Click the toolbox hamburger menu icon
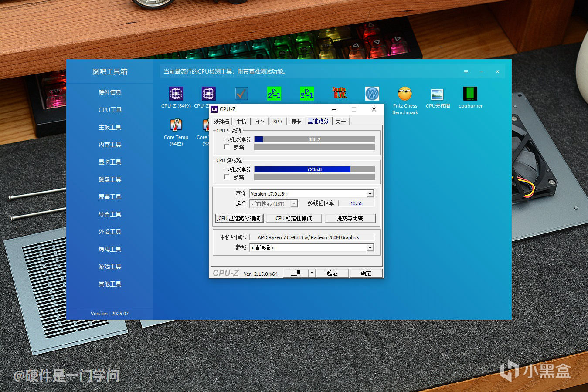Image resolution: width=588 pixels, height=392 pixels. (x=466, y=72)
